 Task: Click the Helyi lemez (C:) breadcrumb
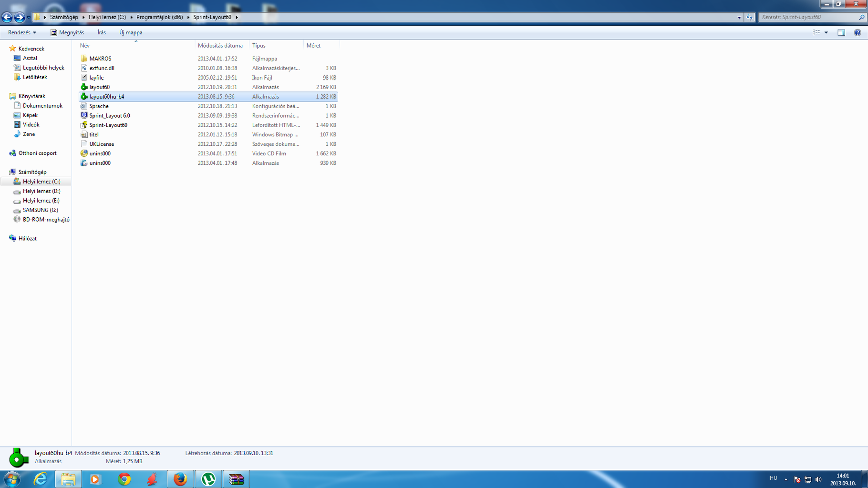(x=107, y=17)
